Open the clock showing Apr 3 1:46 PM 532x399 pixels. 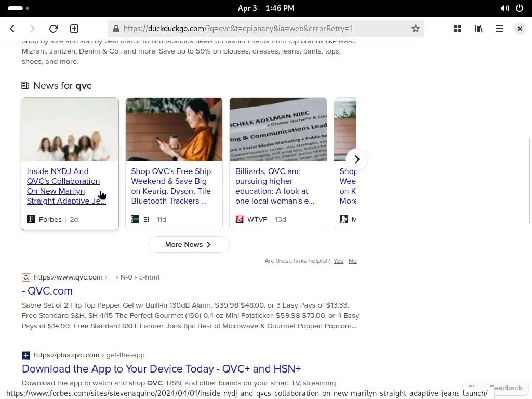click(266, 8)
